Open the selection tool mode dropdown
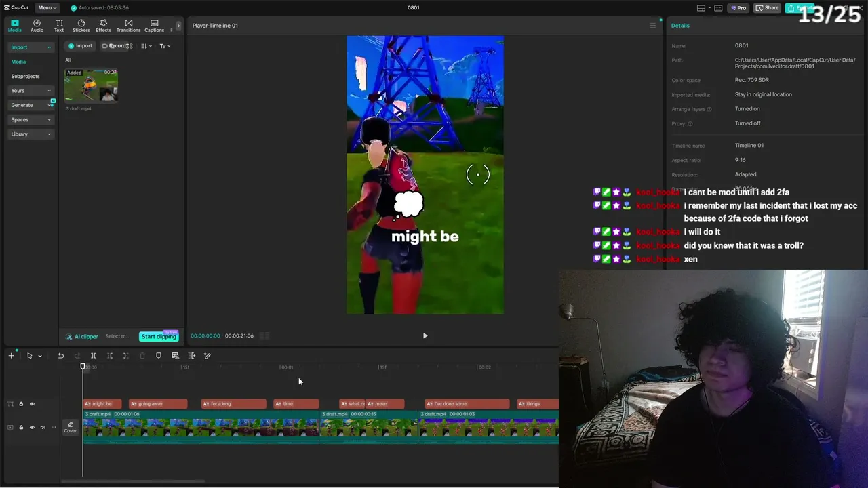This screenshot has height=488, width=868. [40, 356]
